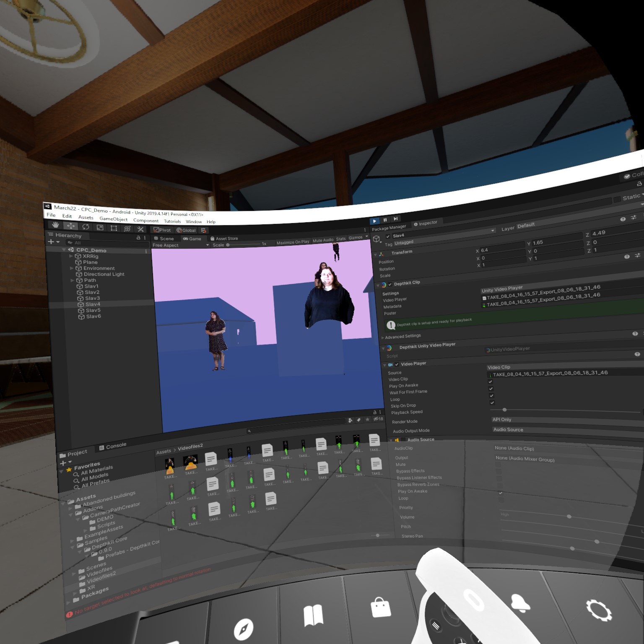Click the Pause button

(x=385, y=220)
